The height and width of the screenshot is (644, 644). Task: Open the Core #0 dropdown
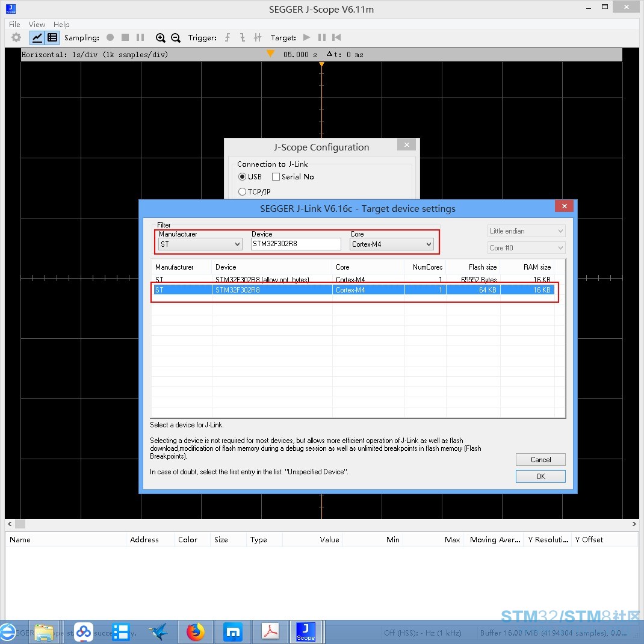tap(526, 247)
